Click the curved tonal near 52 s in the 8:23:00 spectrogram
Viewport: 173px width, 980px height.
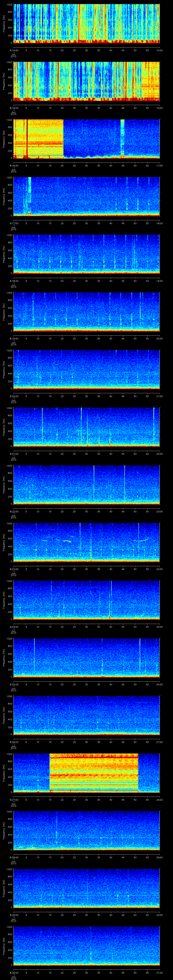141,540
